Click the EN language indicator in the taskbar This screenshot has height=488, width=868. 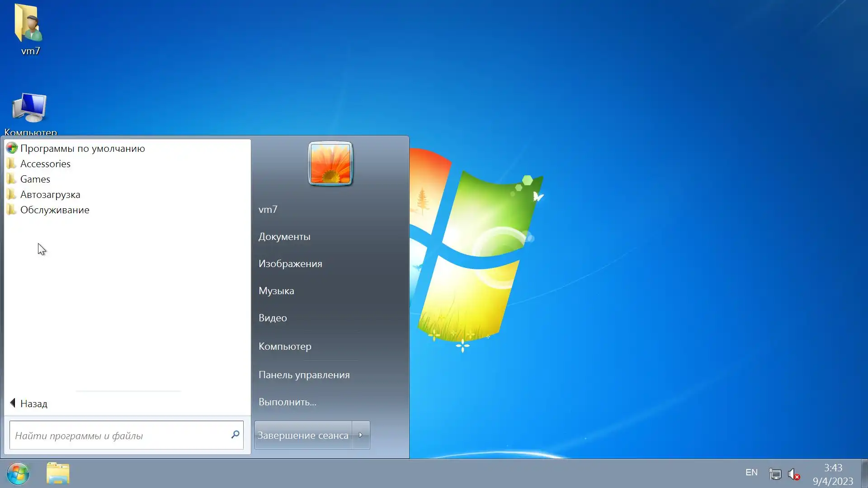pos(751,473)
